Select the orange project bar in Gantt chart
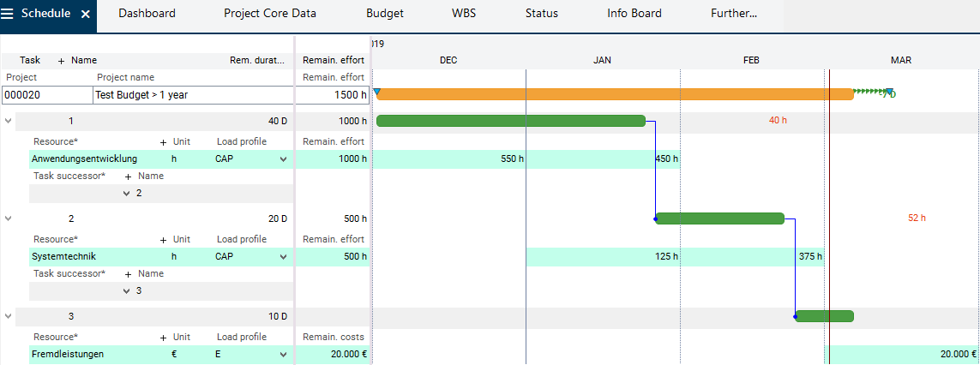Image resolution: width=980 pixels, height=365 pixels. pyautogui.click(x=613, y=94)
